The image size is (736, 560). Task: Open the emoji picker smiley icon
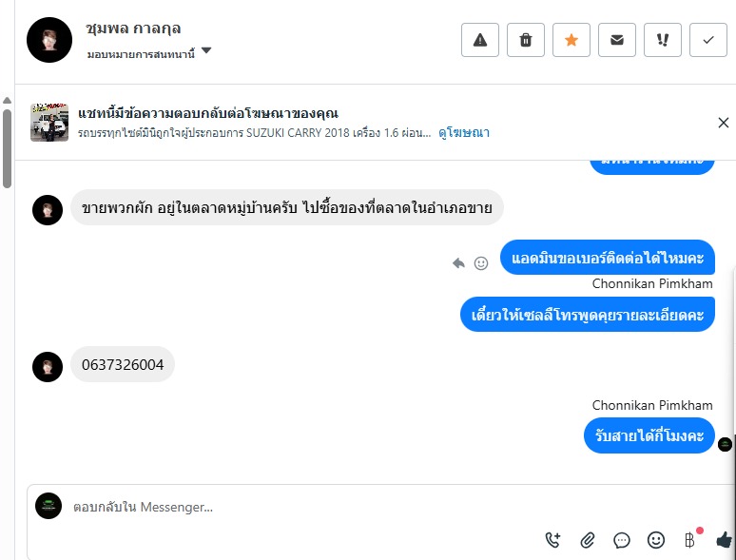point(656,540)
